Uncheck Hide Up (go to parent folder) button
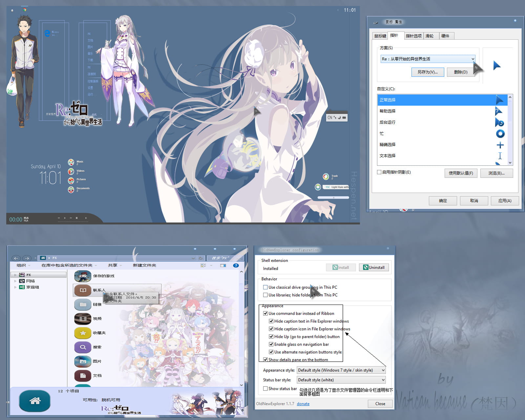The height and width of the screenshot is (420, 525). [271, 337]
